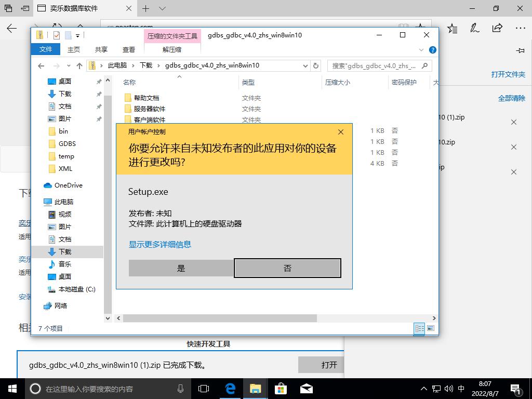Close the 用户帐户控制 dialog
Viewport: 532px width, 399px height.
tap(341, 132)
